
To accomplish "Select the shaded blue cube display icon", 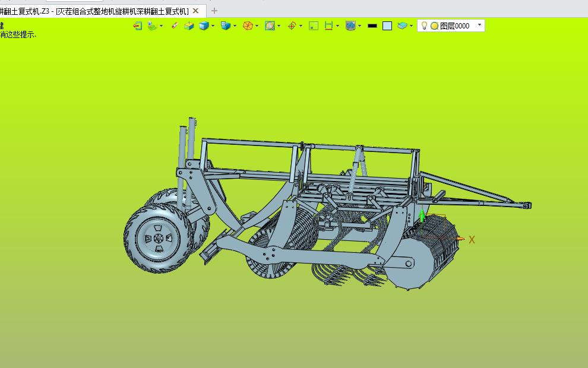I will point(204,26).
